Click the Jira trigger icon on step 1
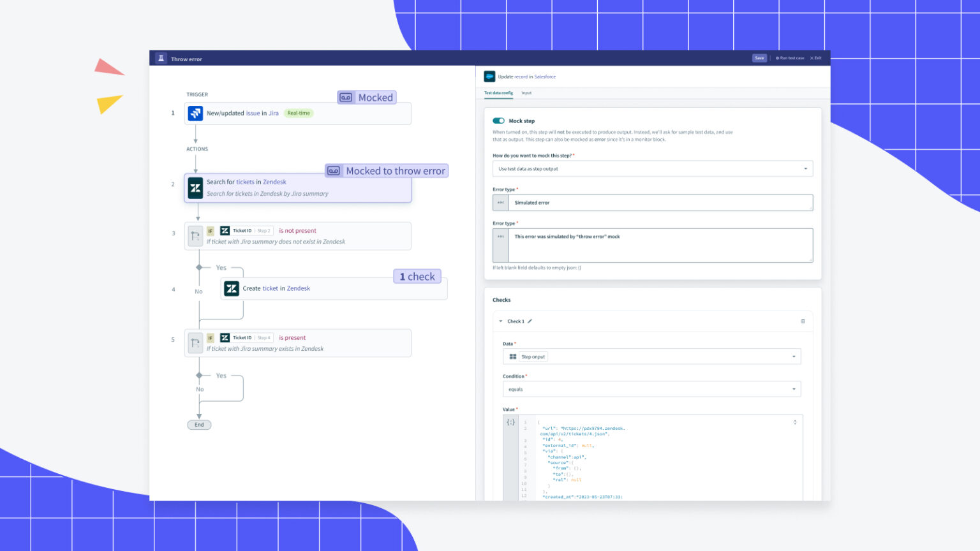Viewport: 980px width, 551px height. 196,113
